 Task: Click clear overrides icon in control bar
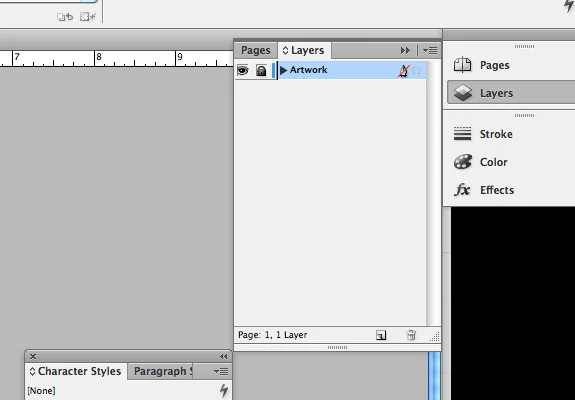[x=65, y=17]
